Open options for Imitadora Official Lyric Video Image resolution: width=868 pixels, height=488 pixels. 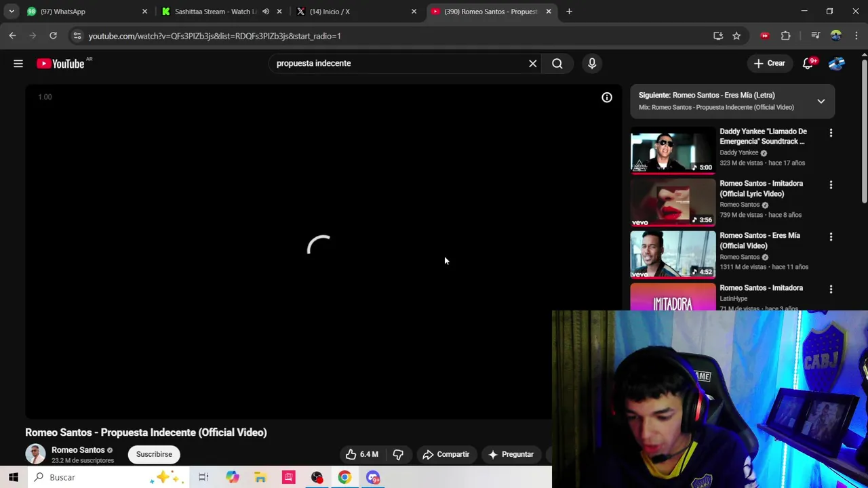[x=831, y=185]
